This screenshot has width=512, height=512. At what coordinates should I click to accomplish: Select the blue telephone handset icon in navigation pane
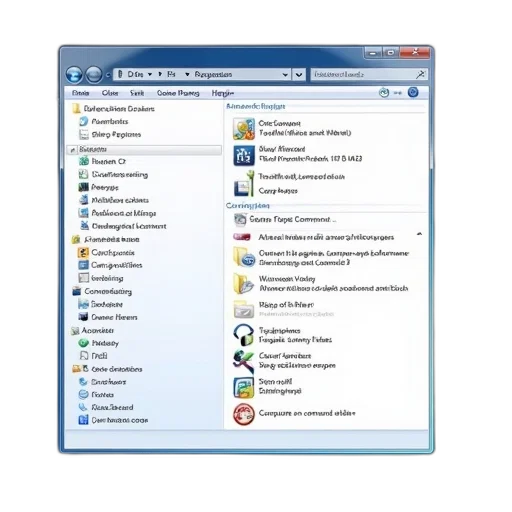83,407
